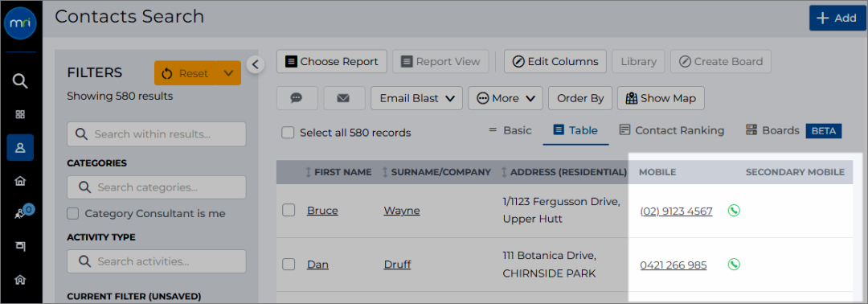
Task: Click the SMS speech bubble button
Action: click(x=297, y=98)
